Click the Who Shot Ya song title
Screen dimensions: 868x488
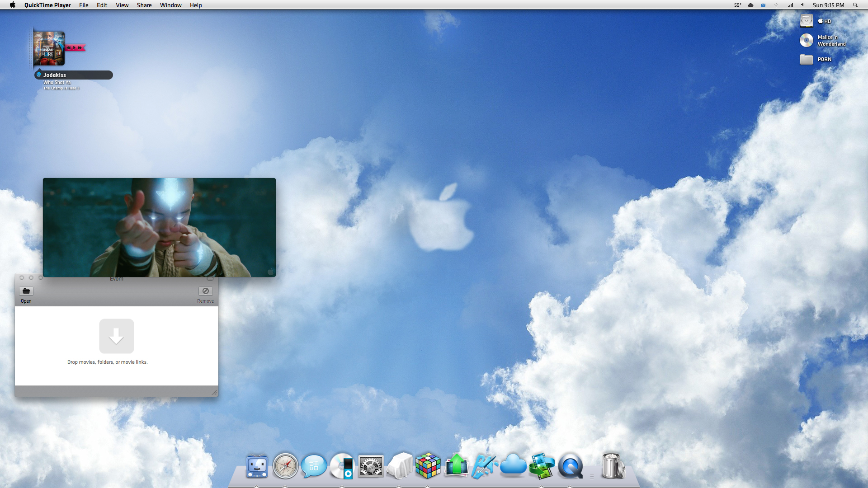(x=57, y=82)
